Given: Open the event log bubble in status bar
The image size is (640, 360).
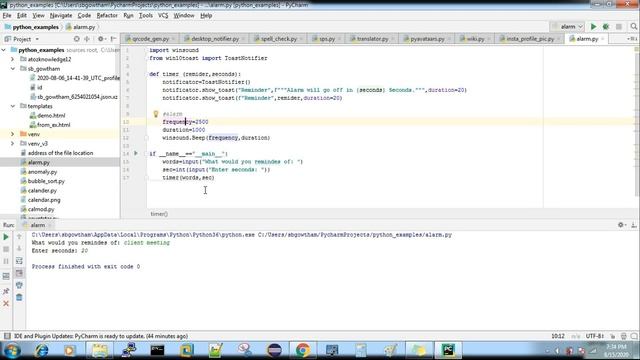Looking at the screenshot, I should coord(634,336).
